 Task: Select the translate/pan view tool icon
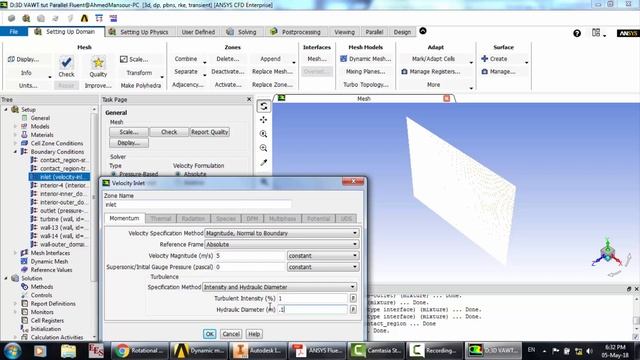point(264,120)
